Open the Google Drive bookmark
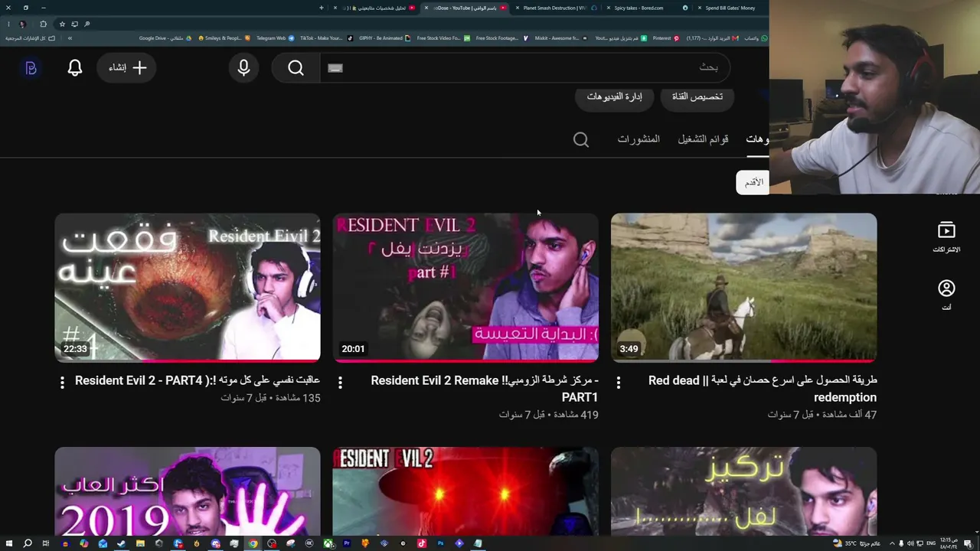Viewport: 980px width, 551px height. (x=165, y=38)
